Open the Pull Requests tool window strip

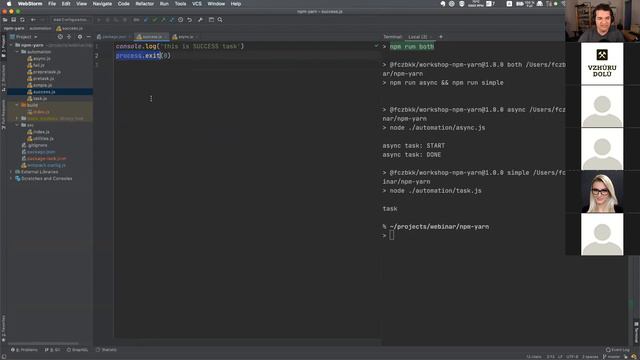(4, 114)
